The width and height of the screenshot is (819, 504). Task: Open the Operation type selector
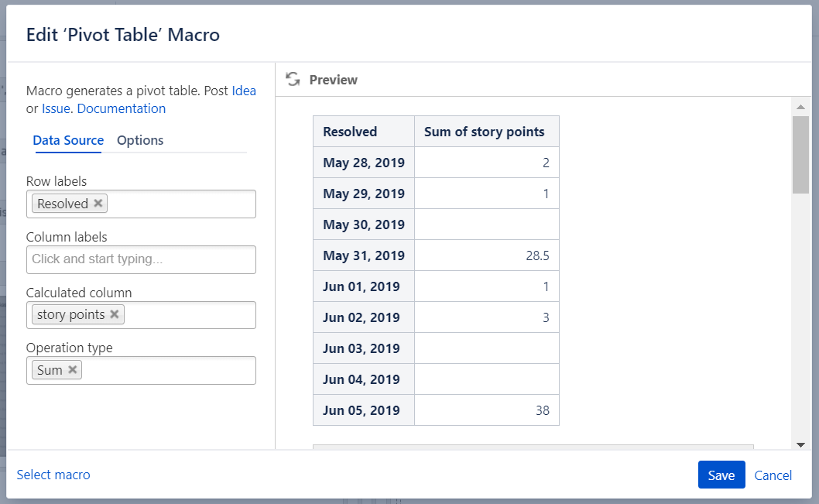[x=169, y=371]
